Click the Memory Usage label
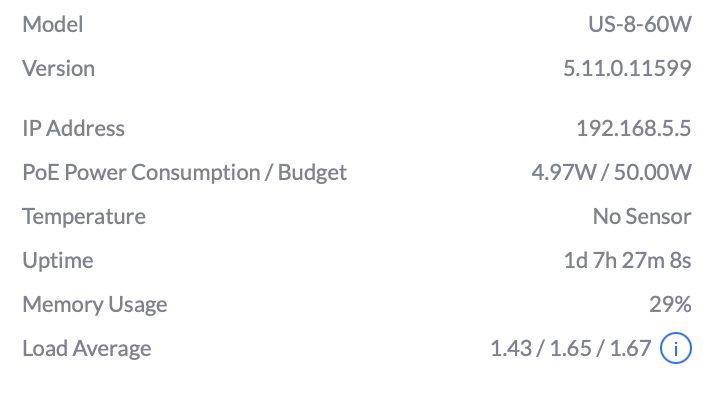 [x=95, y=304]
